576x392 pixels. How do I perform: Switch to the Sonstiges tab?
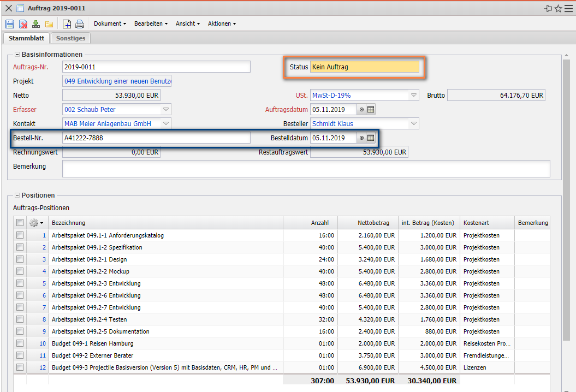coord(71,38)
